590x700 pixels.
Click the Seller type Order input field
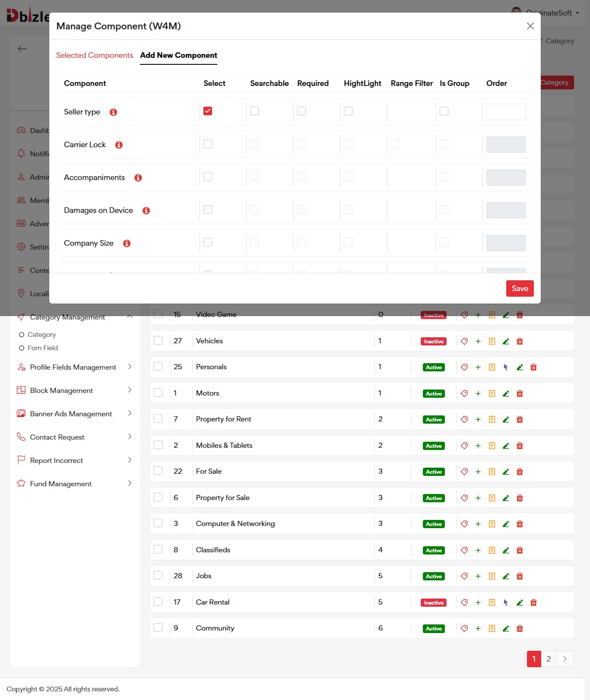pyautogui.click(x=506, y=112)
